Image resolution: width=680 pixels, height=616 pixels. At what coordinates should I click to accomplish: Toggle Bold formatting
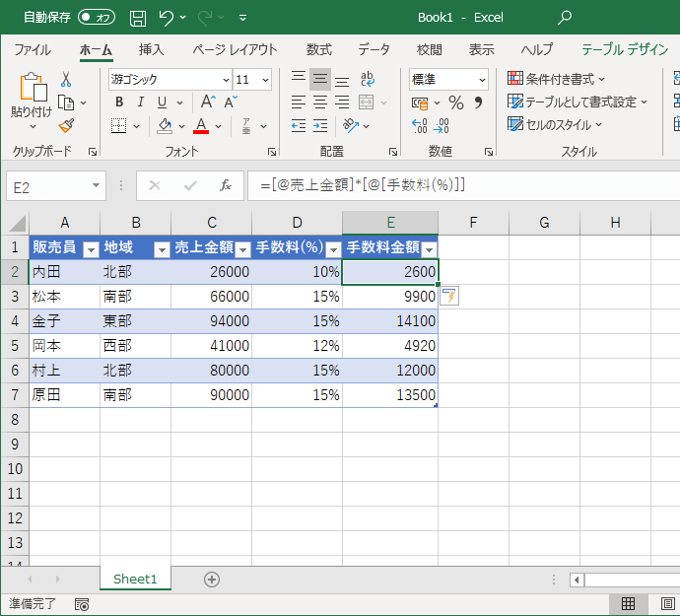click(119, 103)
